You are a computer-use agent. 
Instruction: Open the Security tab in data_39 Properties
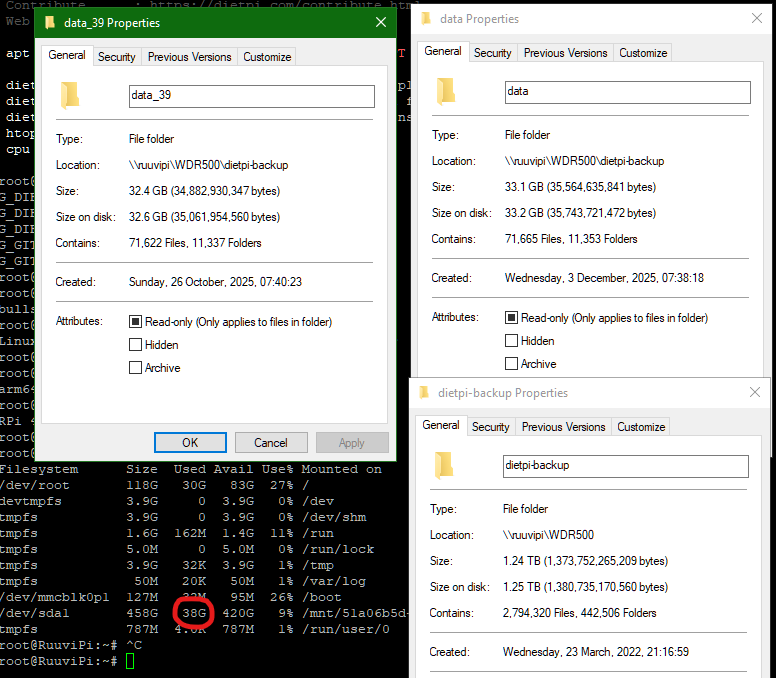[116, 57]
